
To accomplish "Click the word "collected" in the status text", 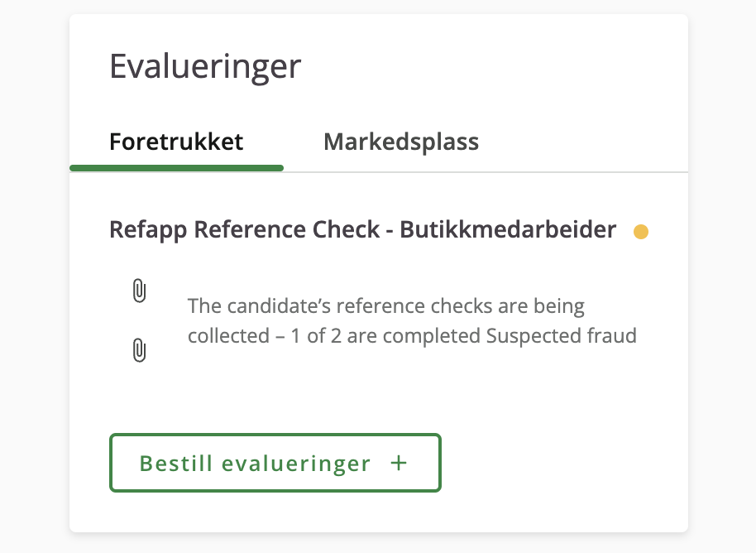I will click(228, 336).
